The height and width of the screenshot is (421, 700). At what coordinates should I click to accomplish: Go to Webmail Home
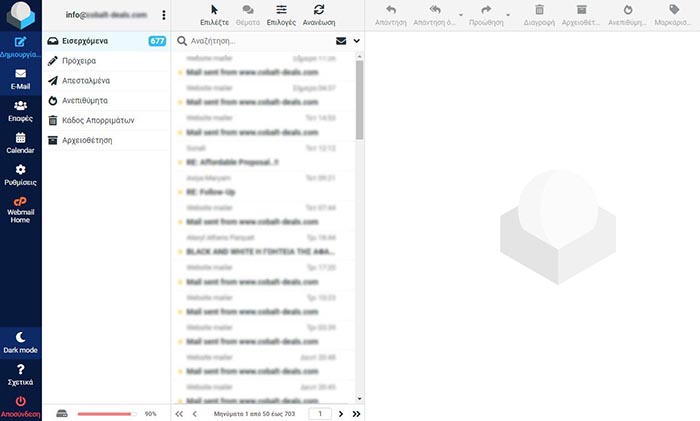click(20, 208)
